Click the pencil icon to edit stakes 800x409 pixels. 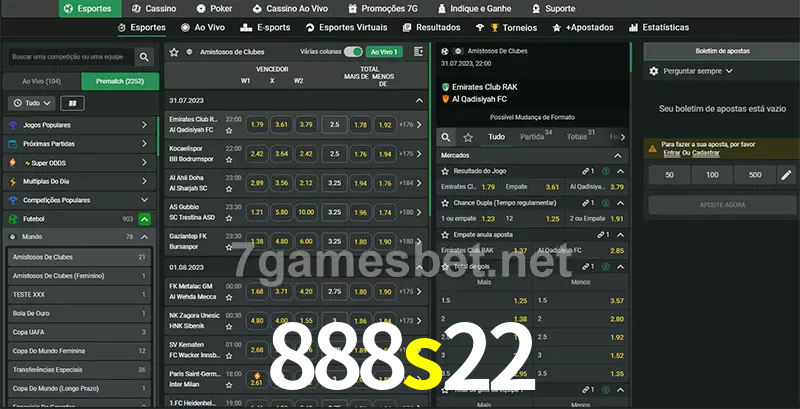tap(785, 175)
